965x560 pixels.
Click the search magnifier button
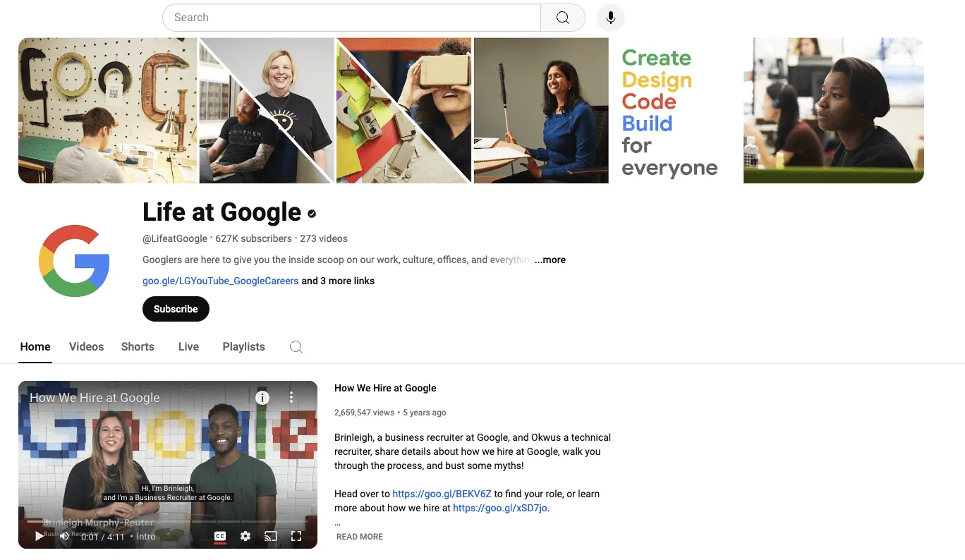tap(562, 18)
